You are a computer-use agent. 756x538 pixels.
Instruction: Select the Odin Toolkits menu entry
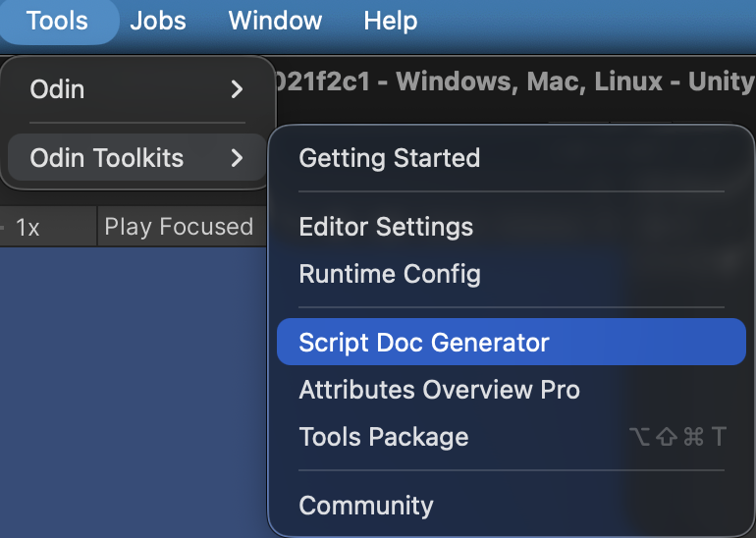click(x=136, y=158)
